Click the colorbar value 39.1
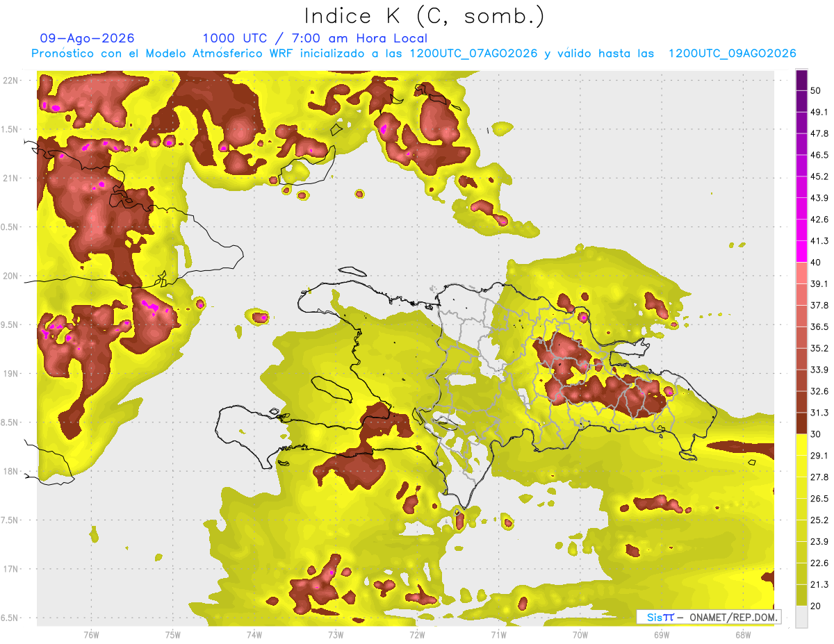The width and height of the screenshot is (834, 644). (x=819, y=283)
